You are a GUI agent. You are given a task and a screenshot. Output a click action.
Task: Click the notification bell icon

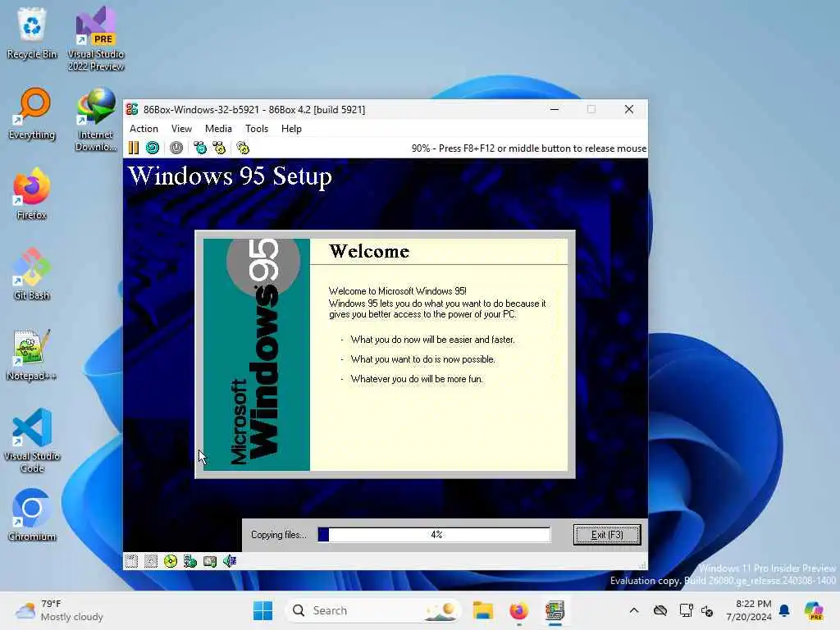point(784,610)
